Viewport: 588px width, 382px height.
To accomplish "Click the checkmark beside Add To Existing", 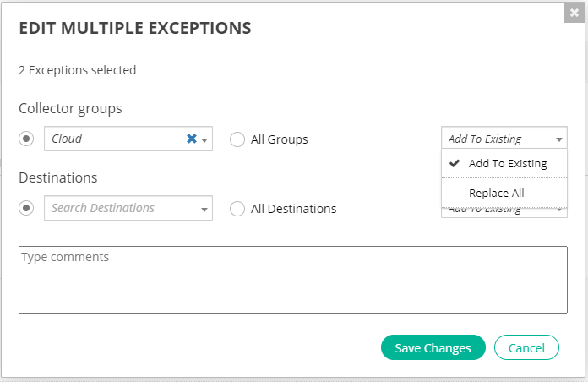I will [454, 164].
